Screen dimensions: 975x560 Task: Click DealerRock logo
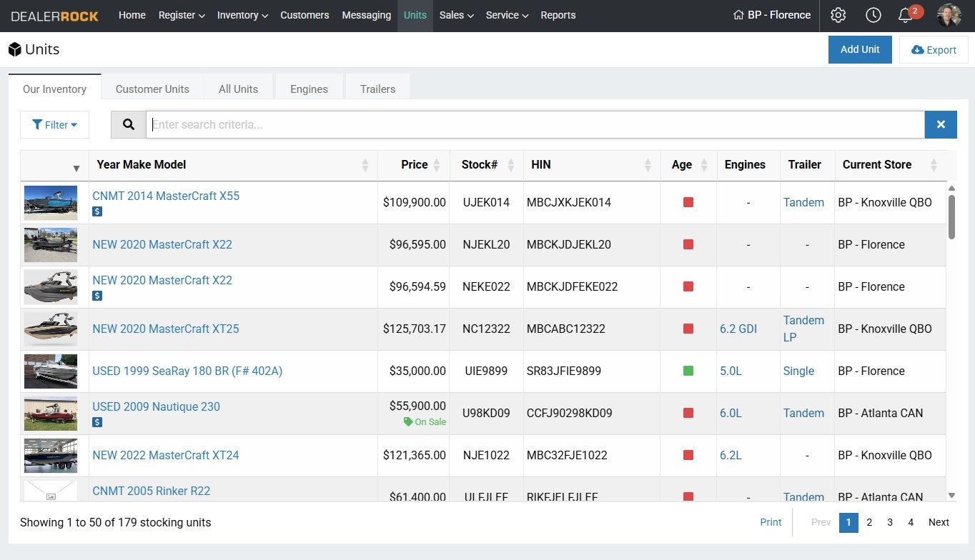pos(55,16)
